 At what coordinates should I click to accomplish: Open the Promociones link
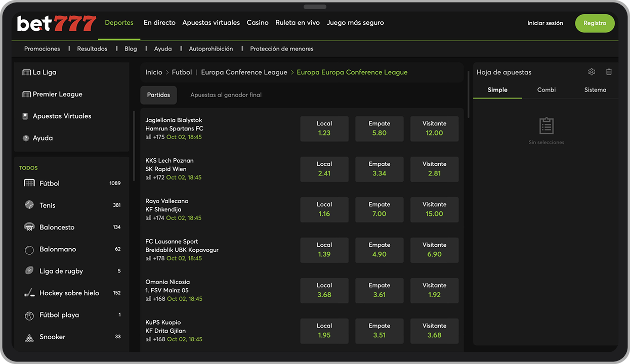pyautogui.click(x=42, y=49)
